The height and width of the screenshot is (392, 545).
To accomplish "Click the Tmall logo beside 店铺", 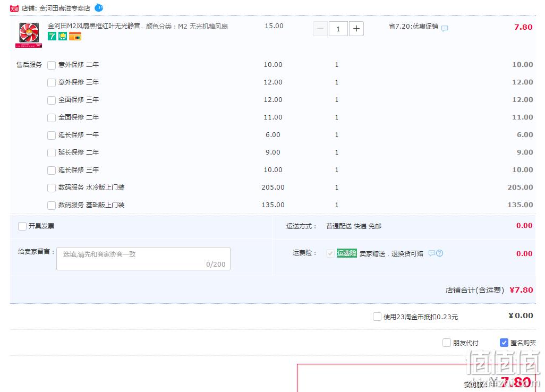I will click(x=14, y=8).
